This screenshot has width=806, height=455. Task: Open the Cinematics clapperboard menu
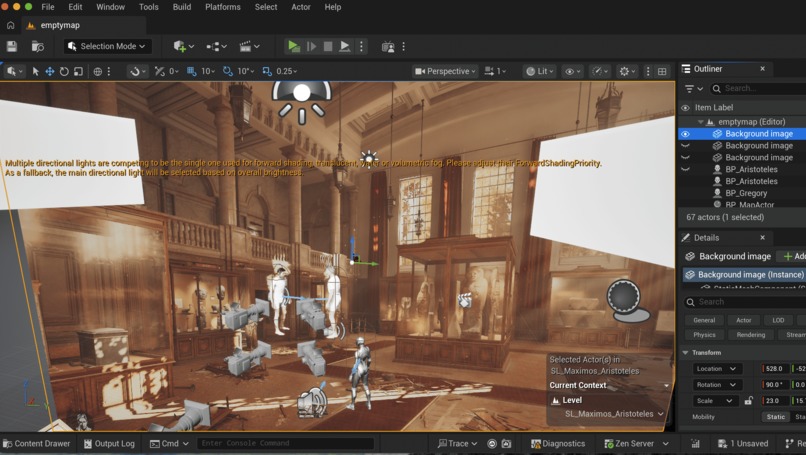coord(249,46)
